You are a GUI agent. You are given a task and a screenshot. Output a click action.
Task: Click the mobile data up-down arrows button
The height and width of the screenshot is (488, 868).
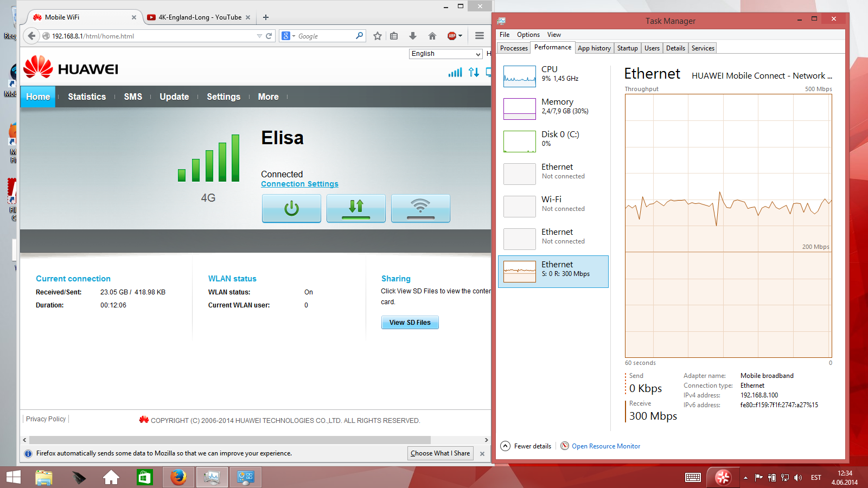tap(356, 208)
